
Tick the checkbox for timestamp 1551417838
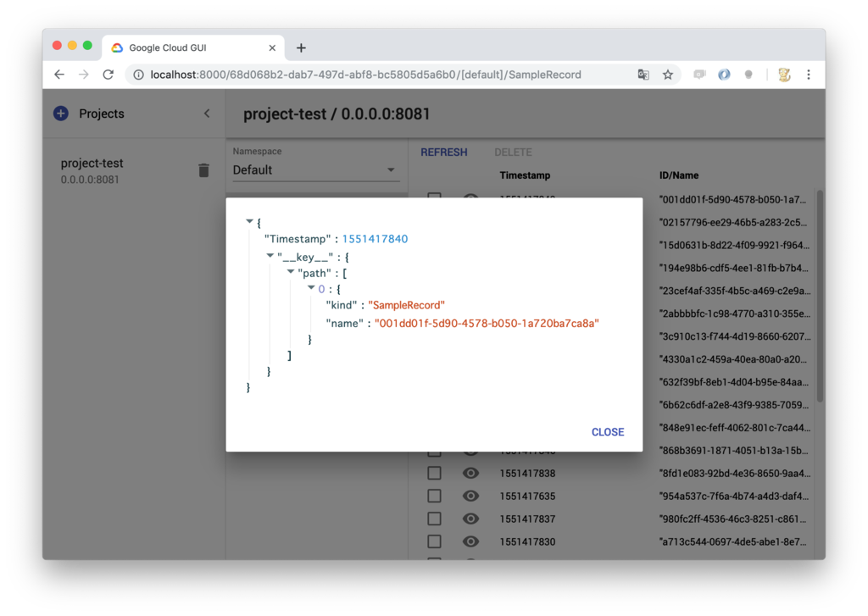click(x=435, y=473)
